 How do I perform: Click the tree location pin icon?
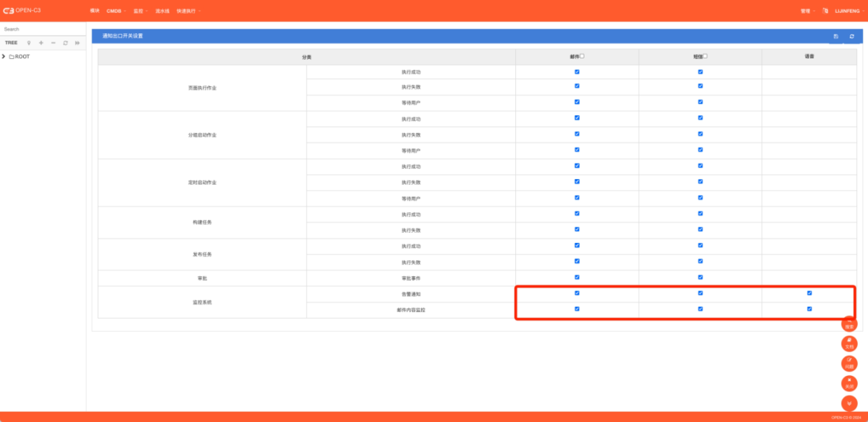coord(29,43)
